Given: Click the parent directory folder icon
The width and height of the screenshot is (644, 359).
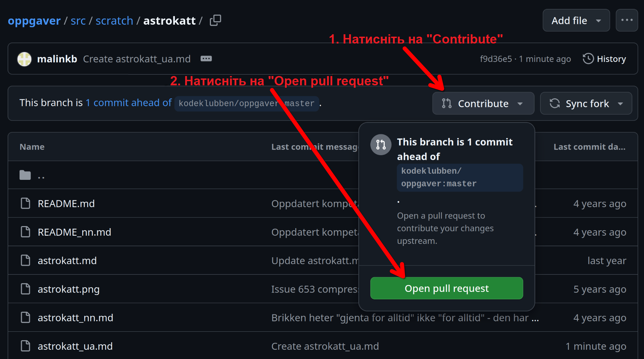Looking at the screenshot, I should tap(25, 175).
